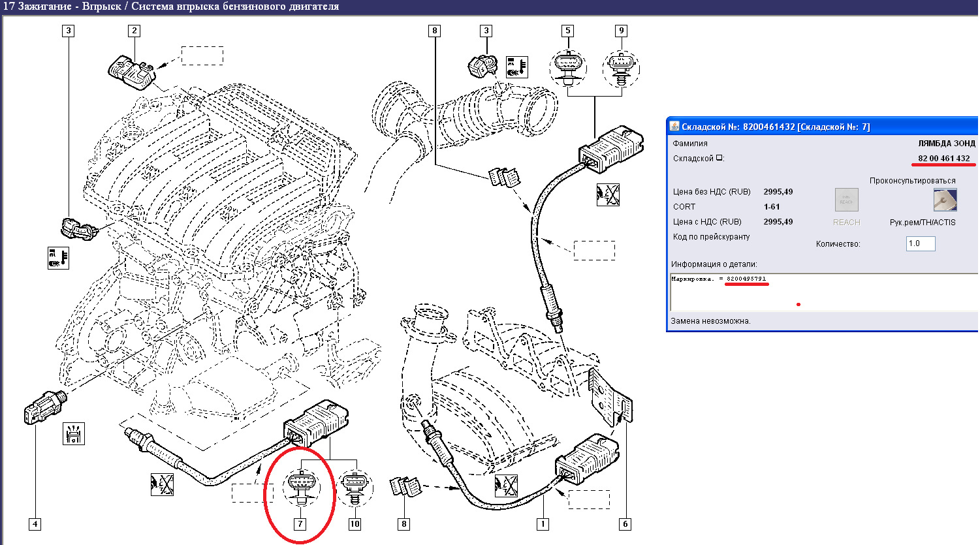Click the thermometer icon below the engine-side sensor 3
The height and width of the screenshot is (545, 980).
58,258
